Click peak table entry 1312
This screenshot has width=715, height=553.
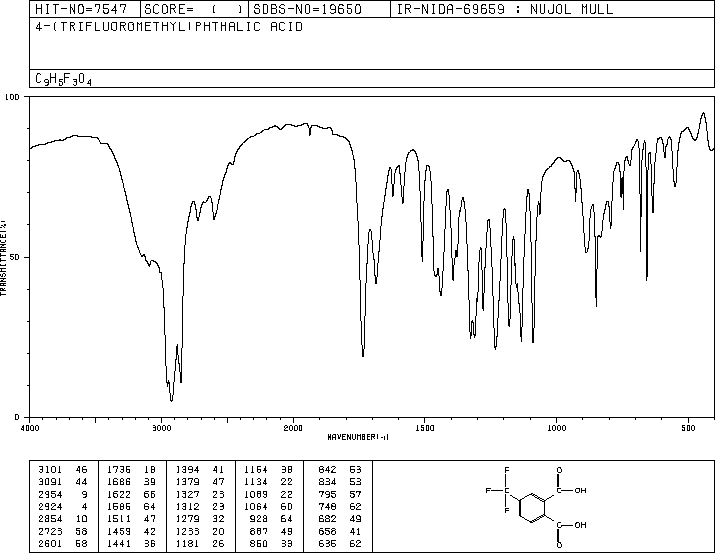click(x=187, y=506)
